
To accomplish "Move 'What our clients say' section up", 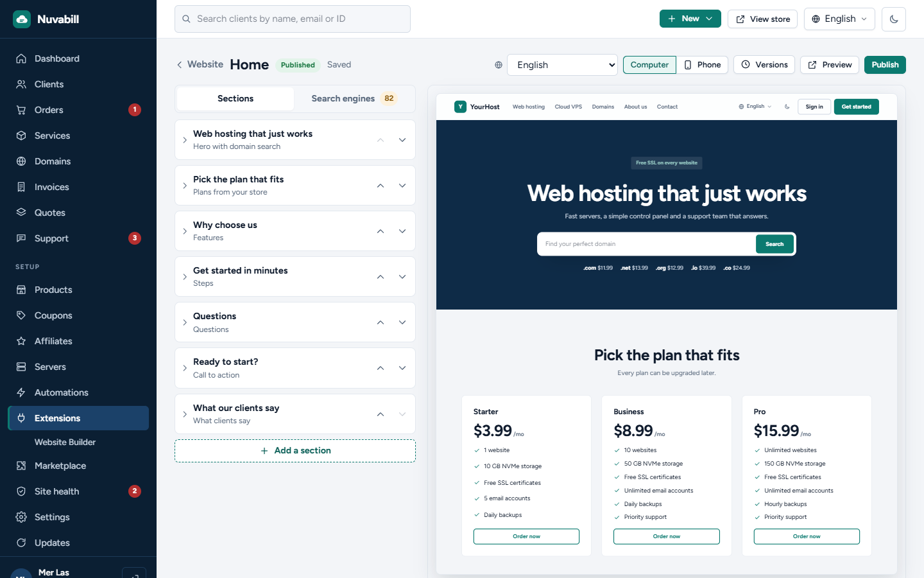I will [381, 414].
